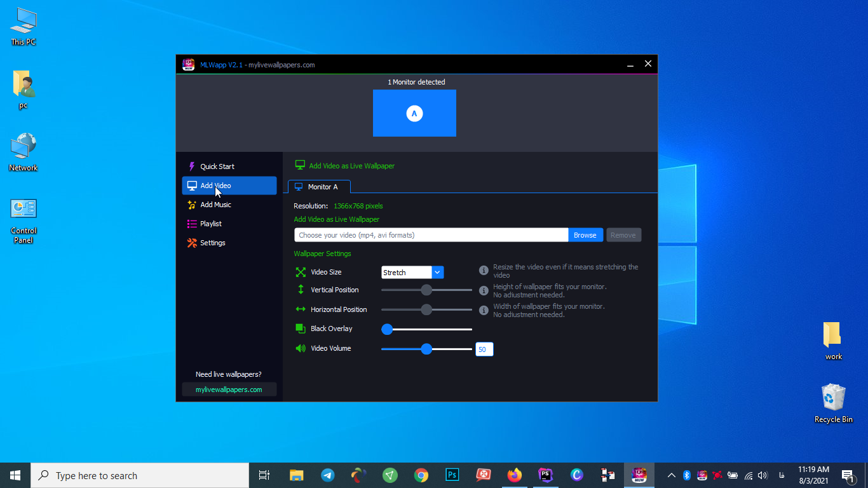Open the Settings section in sidebar
The image size is (868, 488).
(x=229, y=243)
